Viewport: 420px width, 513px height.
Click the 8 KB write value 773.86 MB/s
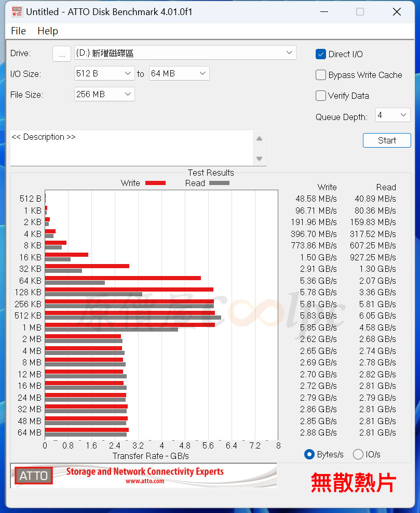[314, 246]
